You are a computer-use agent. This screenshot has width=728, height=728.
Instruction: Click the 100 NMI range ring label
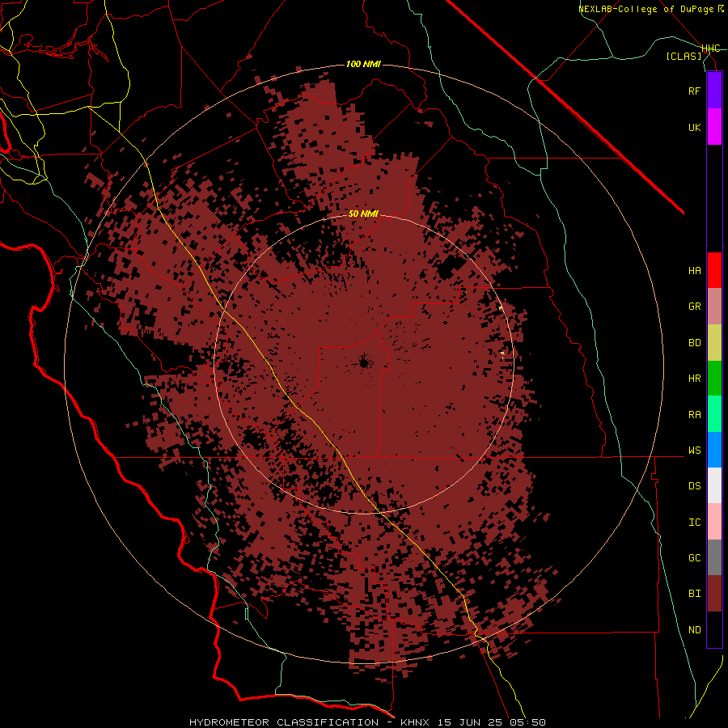pos(363,64)
